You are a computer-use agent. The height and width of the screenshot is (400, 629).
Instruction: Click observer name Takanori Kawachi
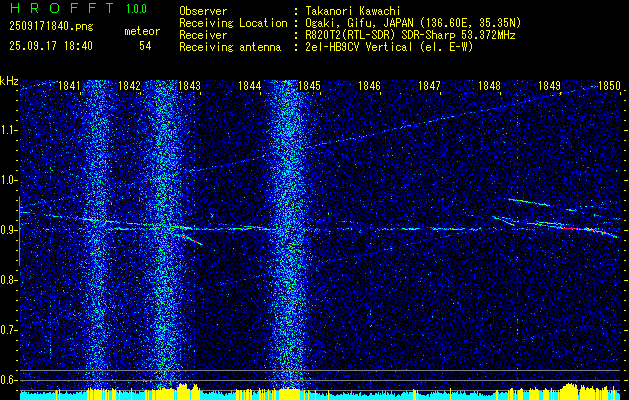pyautogui.click(x=353, y=11)
